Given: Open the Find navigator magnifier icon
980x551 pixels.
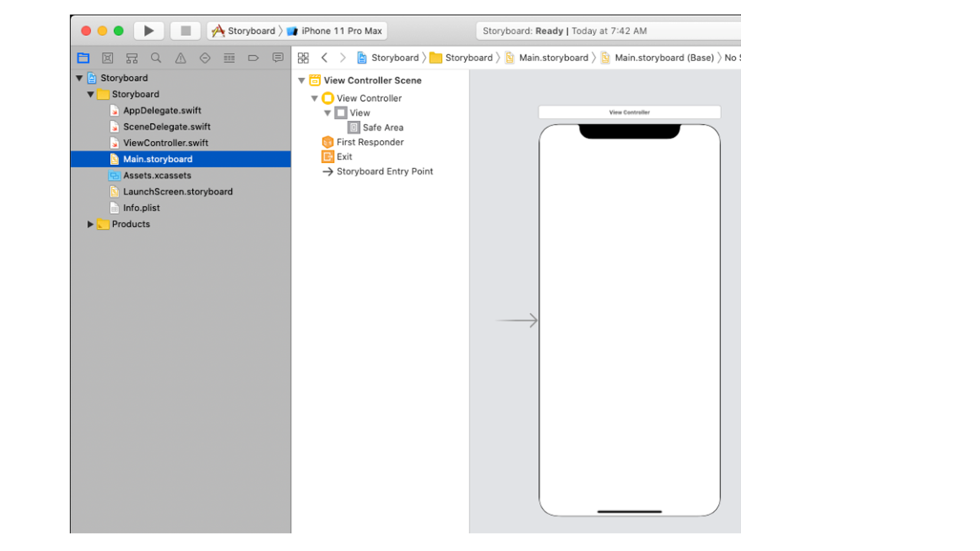Looking at the screenshot, I should [156, 58].
